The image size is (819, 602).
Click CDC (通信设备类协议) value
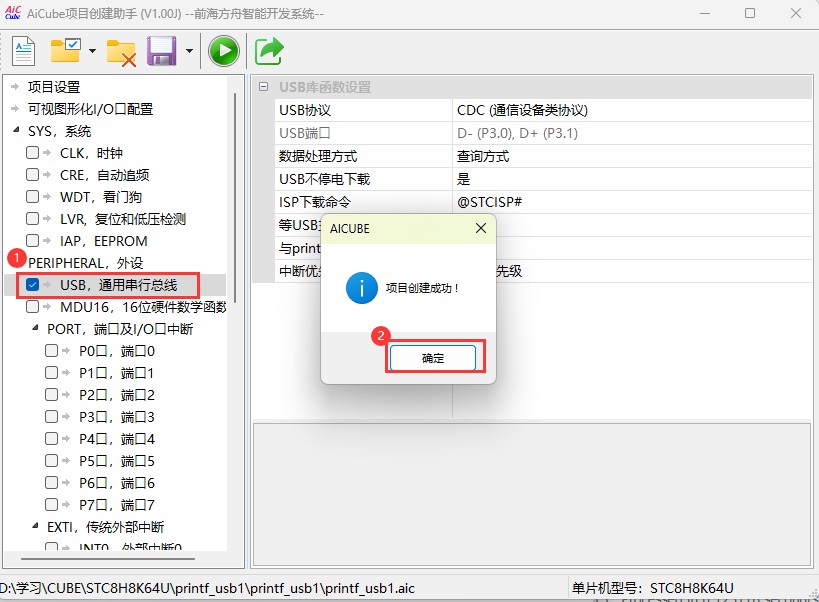522,110
